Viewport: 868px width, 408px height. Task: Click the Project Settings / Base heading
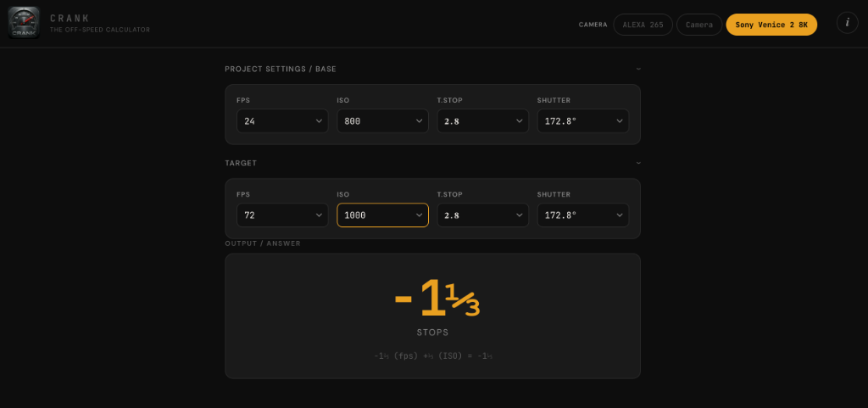280,69
